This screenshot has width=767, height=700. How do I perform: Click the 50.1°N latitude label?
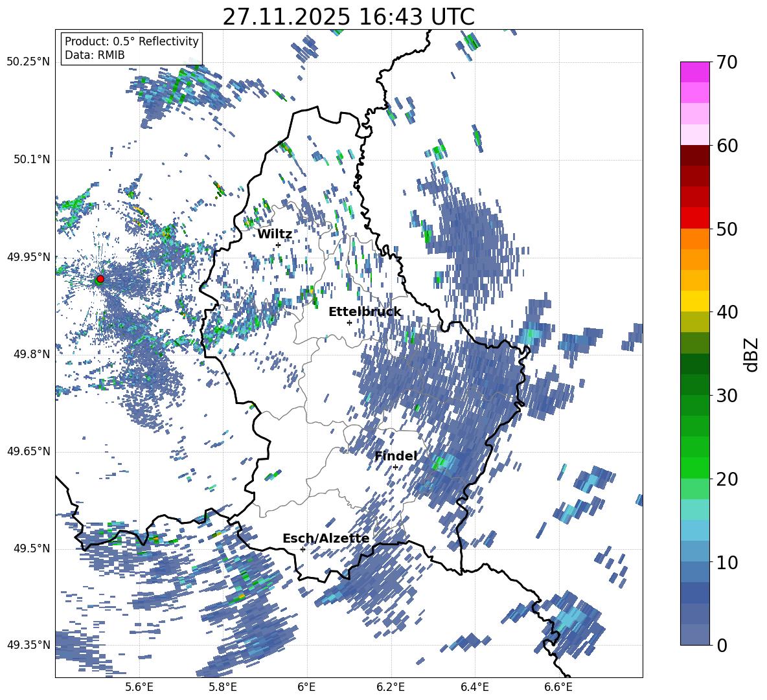[x=31, y=160]
